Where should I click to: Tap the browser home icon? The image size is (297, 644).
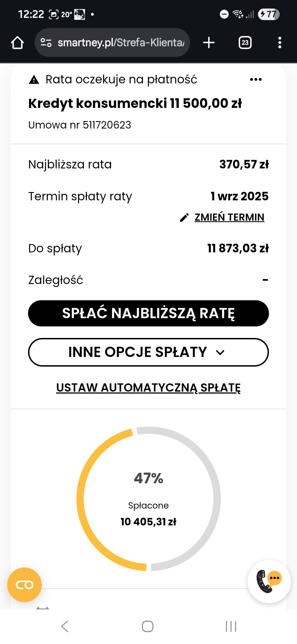click(x=17, y=43)
